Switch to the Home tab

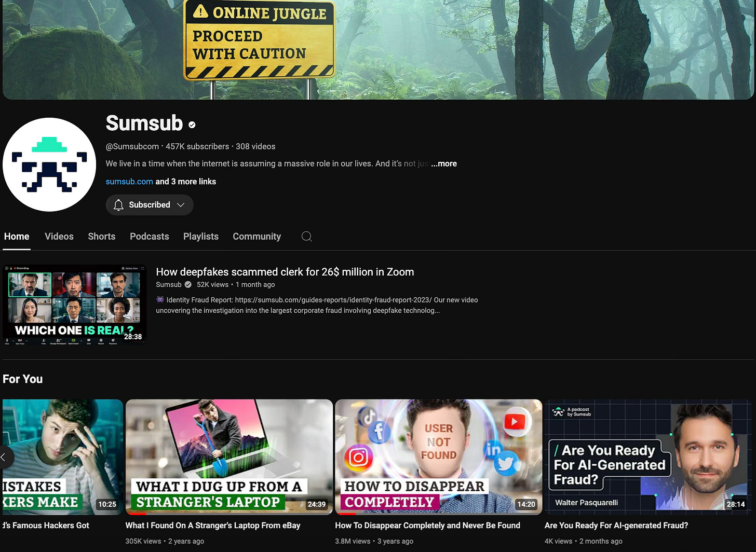[17, 237]
